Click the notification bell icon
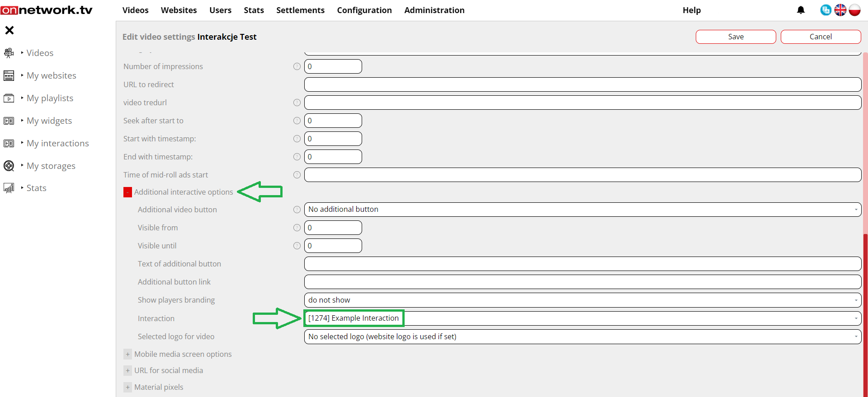868x397 pixels. 801,10
